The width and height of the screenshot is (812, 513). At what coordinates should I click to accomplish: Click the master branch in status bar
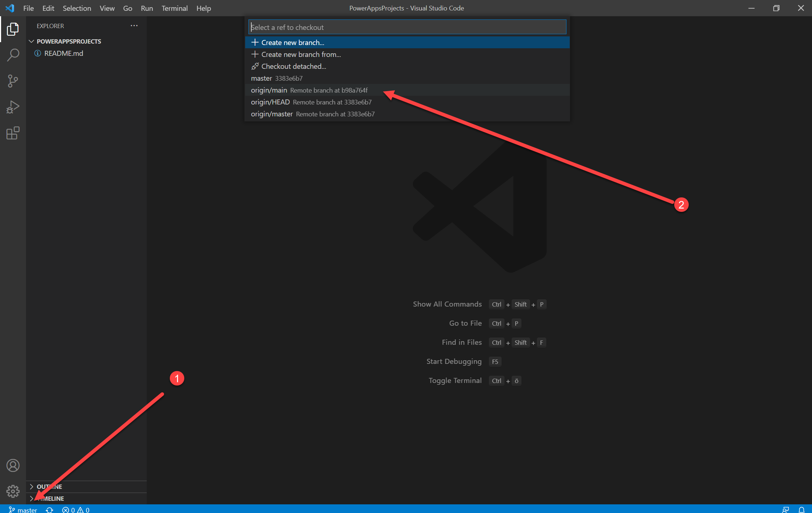point(23,509)
